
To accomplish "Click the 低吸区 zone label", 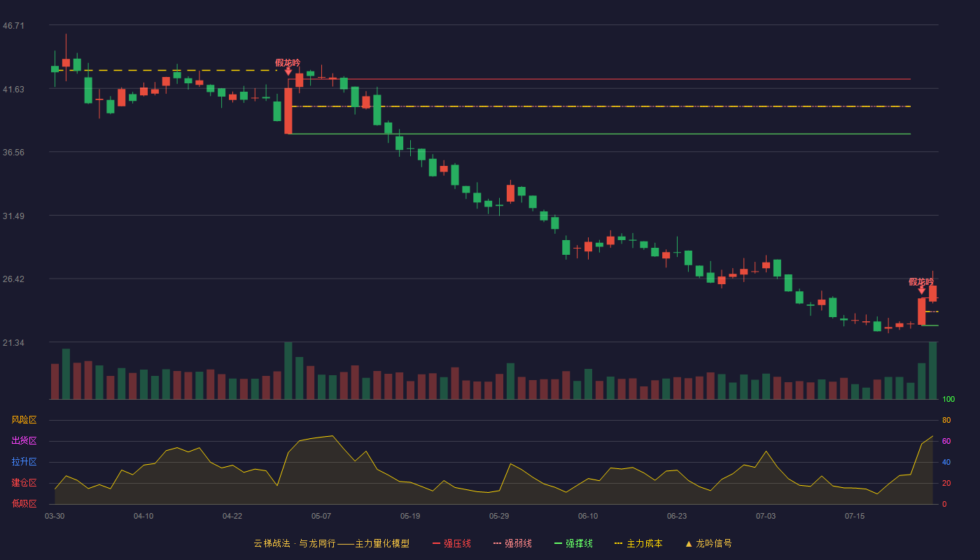I will (24, 503).
